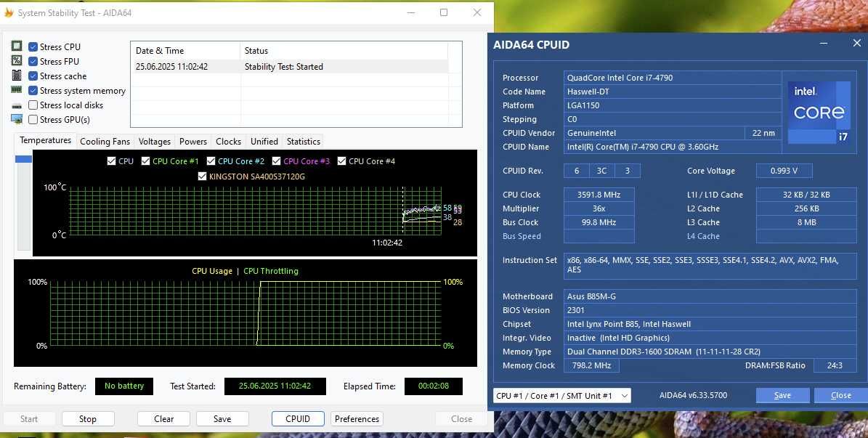Select the Stability Test: Started log row
This screenshot has width=868, height=438.
tap(289, 66)
